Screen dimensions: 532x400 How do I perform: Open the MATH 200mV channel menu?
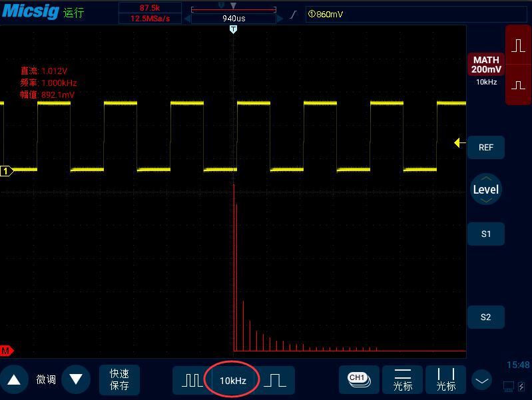[486, 65]
